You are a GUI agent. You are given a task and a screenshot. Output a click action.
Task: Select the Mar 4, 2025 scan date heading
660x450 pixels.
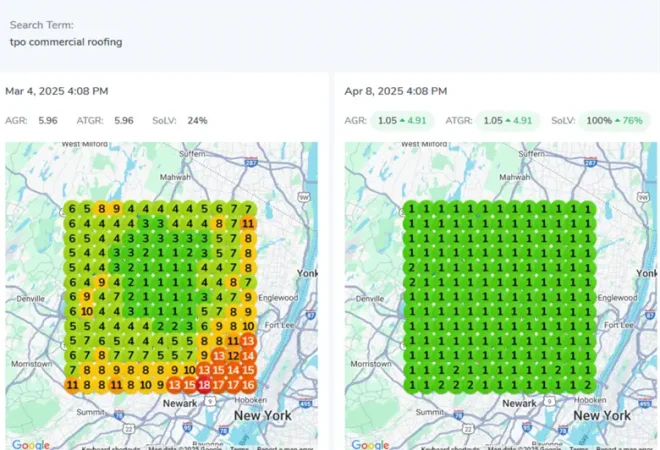[x=57, y=91]
